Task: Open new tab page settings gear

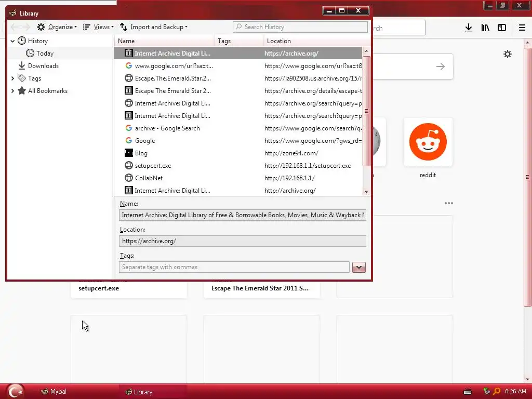Action: pos(508,54)
